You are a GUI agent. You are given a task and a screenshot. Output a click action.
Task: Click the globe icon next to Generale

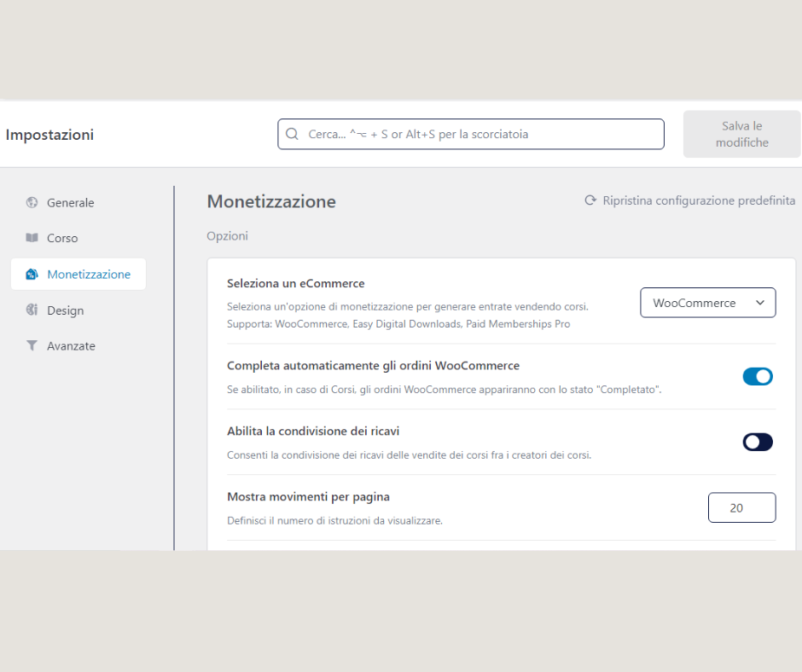(32, 203)
